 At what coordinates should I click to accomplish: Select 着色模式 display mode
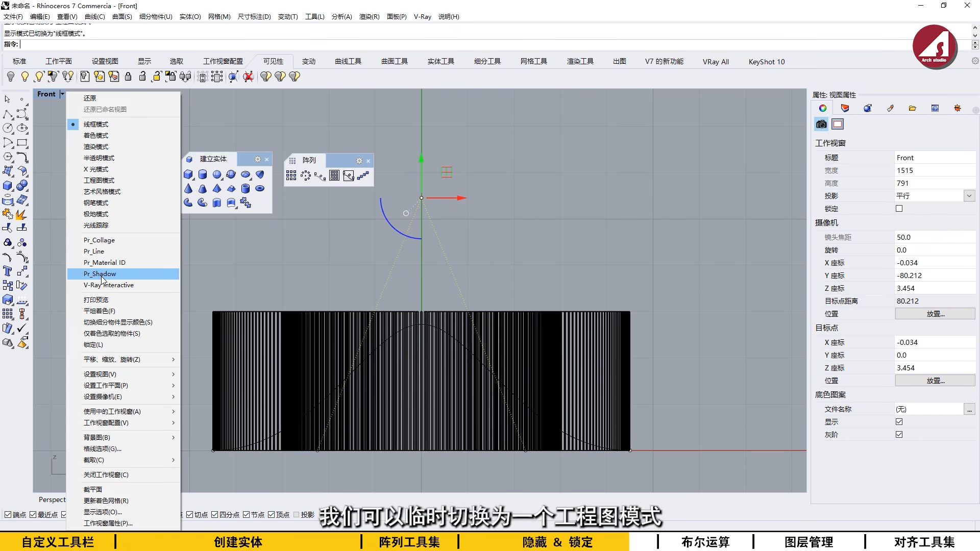click(x=123, y=136)
